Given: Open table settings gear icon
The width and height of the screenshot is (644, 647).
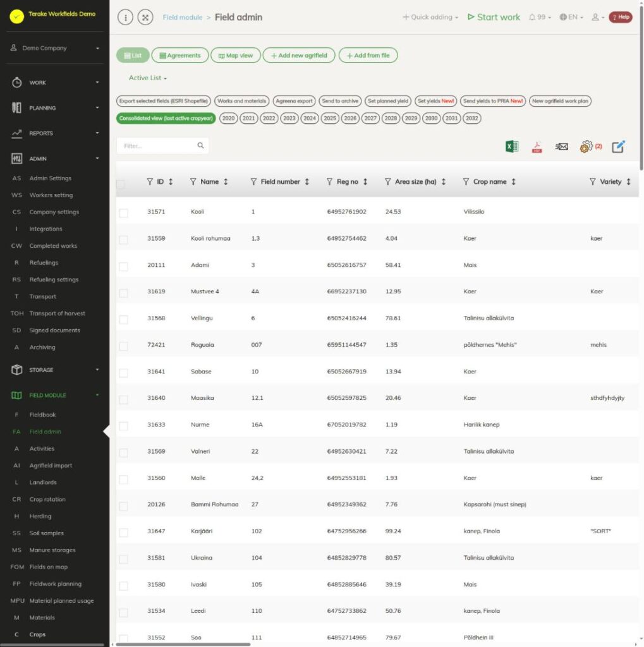Looking at the screenshot, I should 586,147.
